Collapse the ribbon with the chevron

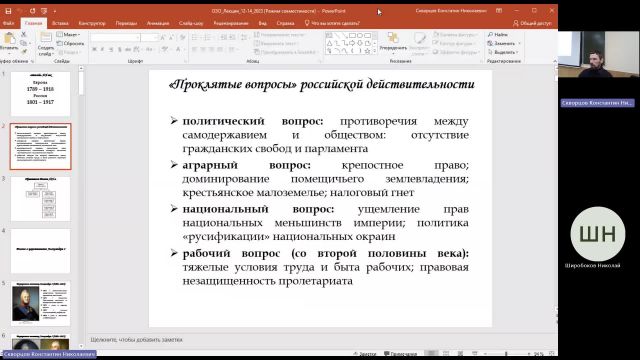pyautogui.click(x=555, y=61)
